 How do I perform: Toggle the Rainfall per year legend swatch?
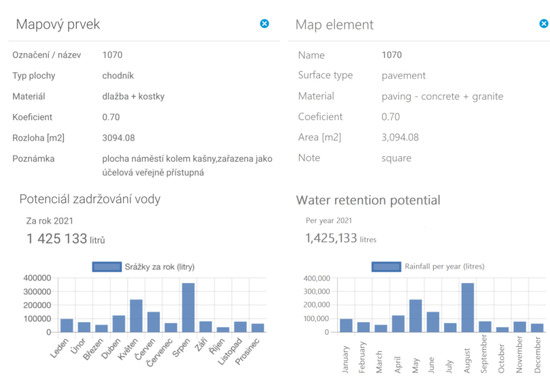tap(386, 267)
